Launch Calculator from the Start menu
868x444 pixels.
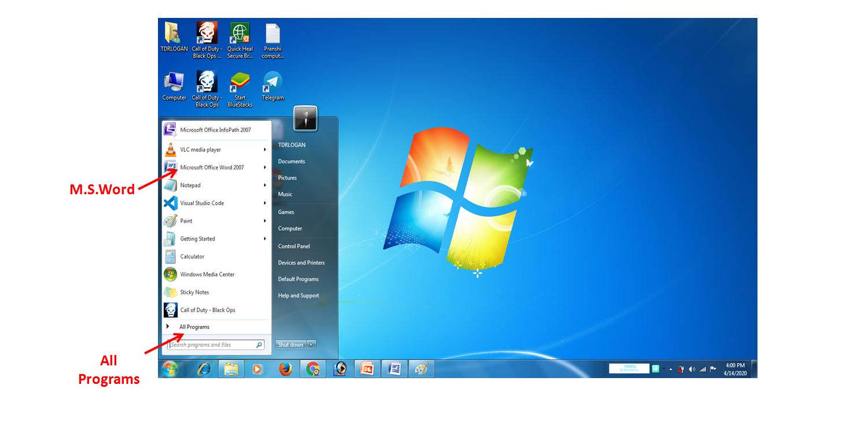pyautogui.click(x=216, y=257)
